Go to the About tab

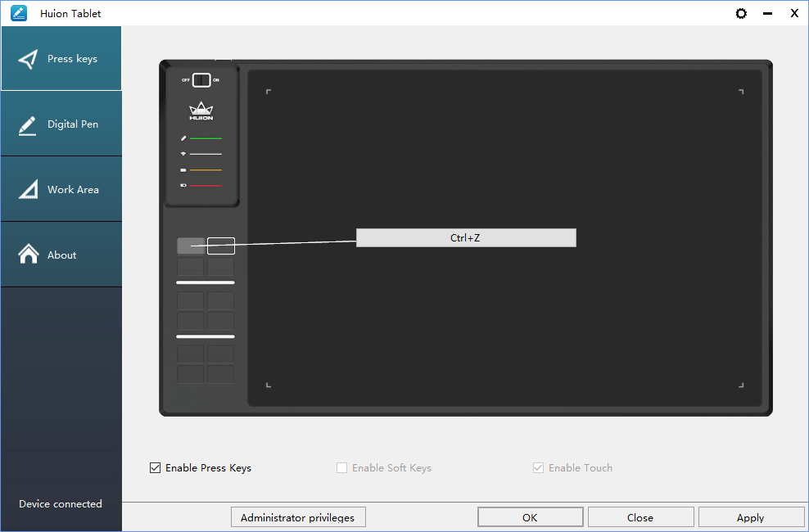click(61, 255)
